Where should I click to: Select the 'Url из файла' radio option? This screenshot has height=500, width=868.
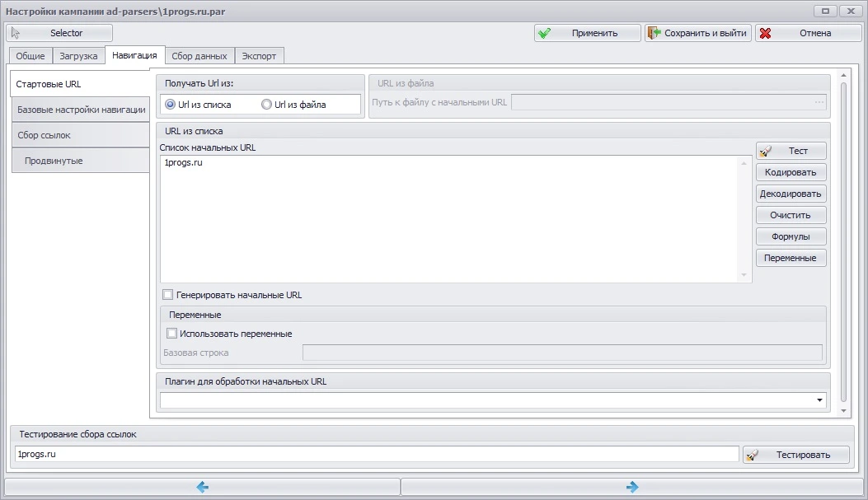[x=266, y=105]
